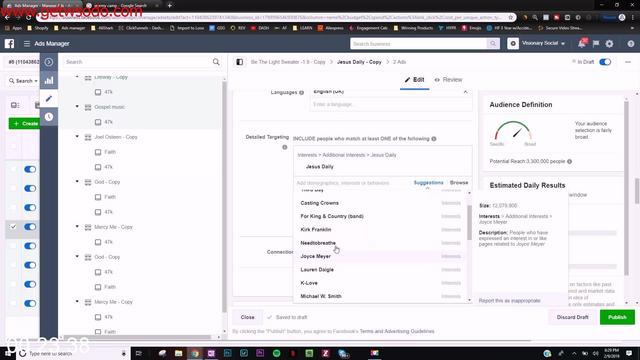Open the Windows action center icon

[629, 353]
